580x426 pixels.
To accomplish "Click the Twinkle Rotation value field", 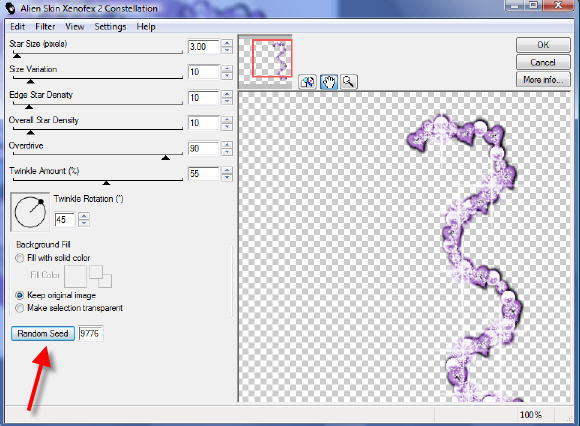I will point(65,220).
